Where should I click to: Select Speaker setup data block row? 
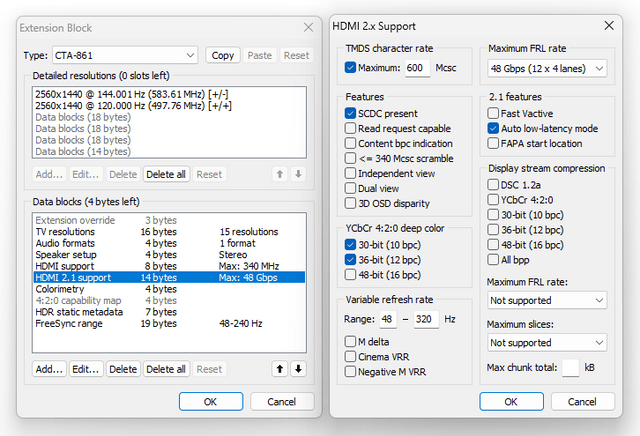click(x=169, y=254)
